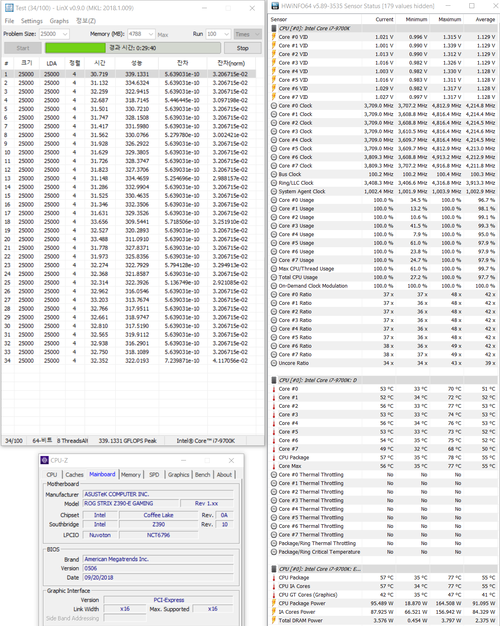The height and width of the screenshot is (626, 500).
Task: Click the icon beside Core #0 Usage
Action: [274, 200]
